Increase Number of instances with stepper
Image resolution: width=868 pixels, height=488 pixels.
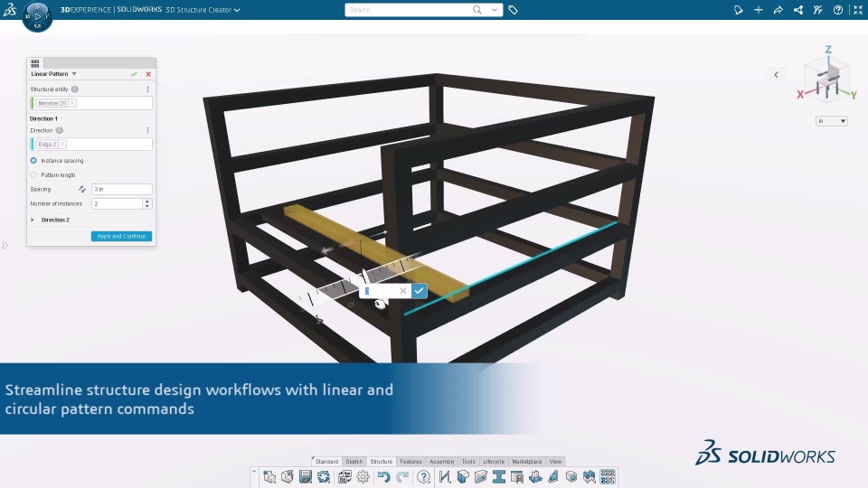[x=147, y=202]
